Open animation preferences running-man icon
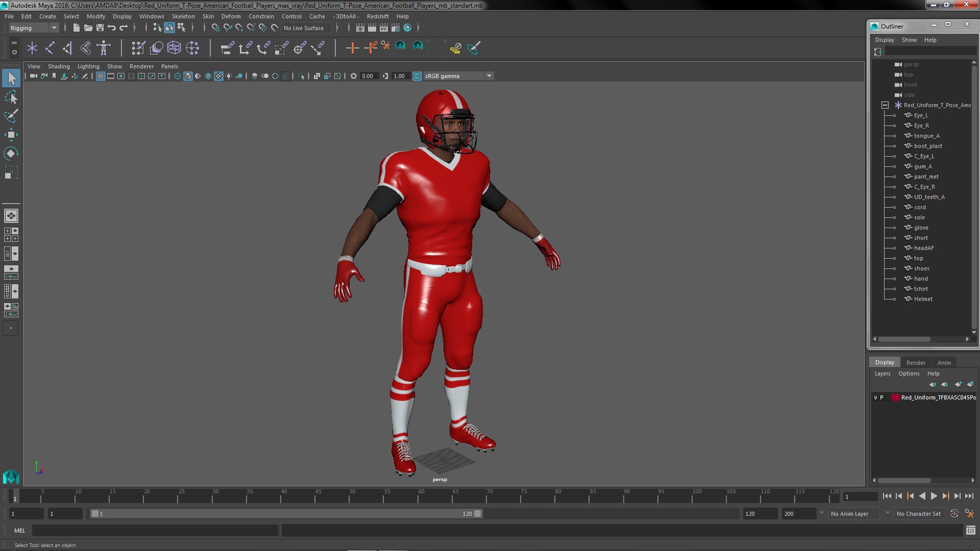 [969, 514]
